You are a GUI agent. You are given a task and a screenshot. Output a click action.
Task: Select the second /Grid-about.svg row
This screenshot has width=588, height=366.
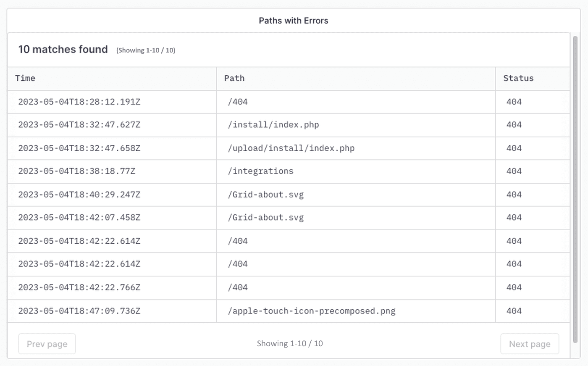click(x=266, y=217)
